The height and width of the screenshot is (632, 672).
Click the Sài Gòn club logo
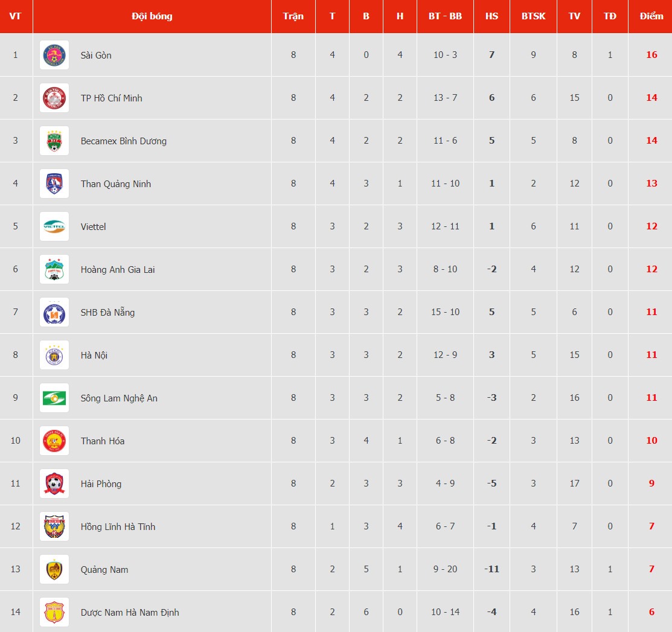[x=54, y=56]
